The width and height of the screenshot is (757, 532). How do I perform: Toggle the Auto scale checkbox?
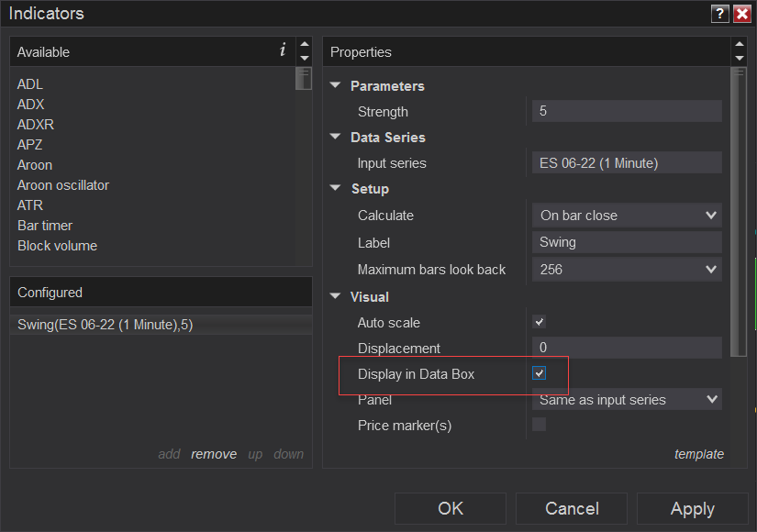(x=540, y=322)
